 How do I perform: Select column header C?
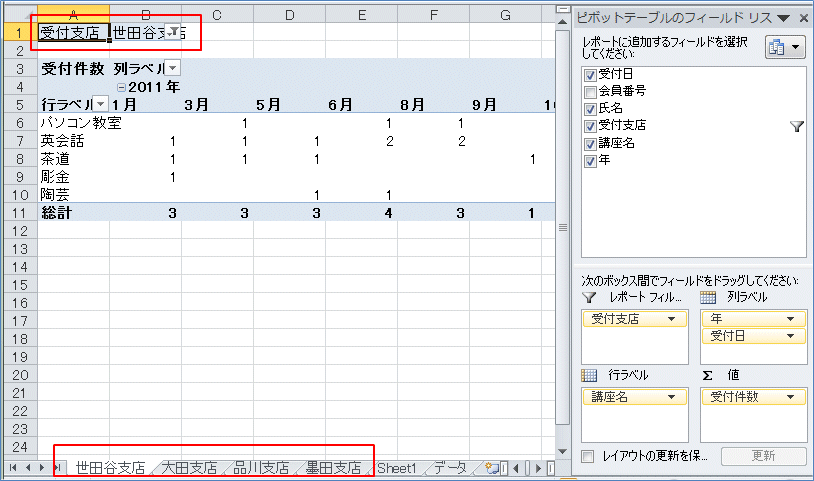coord(217,15)
